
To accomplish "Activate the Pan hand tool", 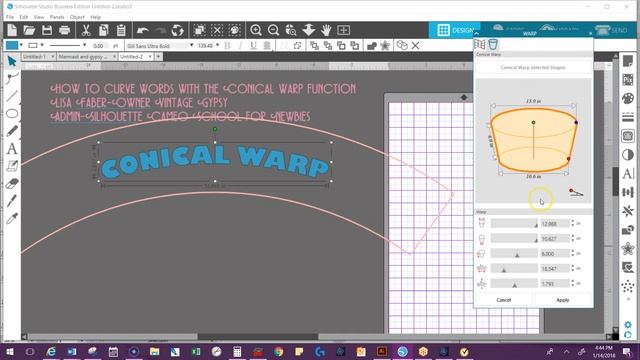I will click(326, 30).
